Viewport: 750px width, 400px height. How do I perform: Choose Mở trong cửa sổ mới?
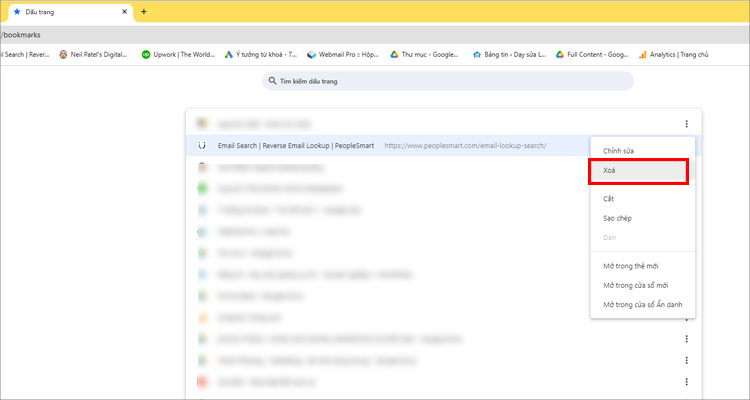(x=643, y=285)
